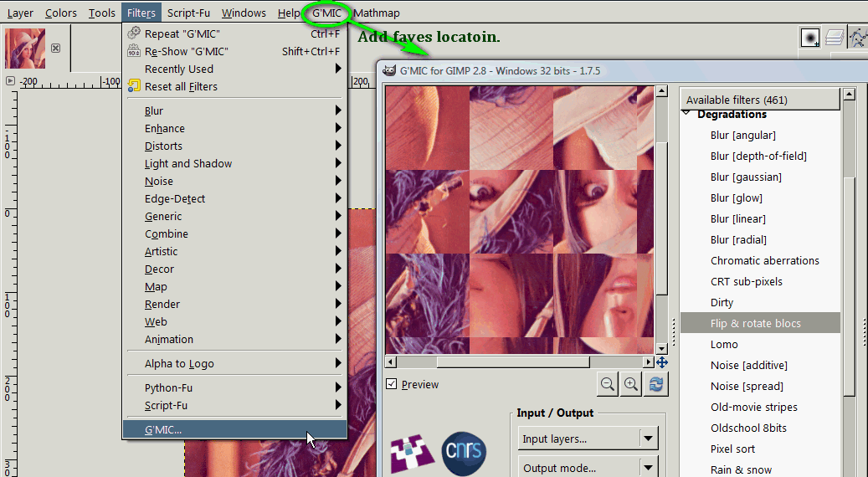Expand the Noise submenu
The height and width of the screenshot is (477, 868).
coord(236,181)
